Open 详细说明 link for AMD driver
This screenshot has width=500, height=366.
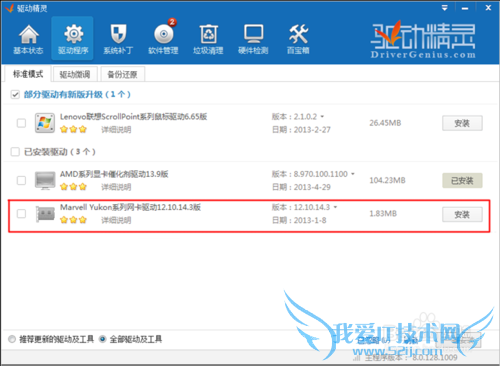116,187
